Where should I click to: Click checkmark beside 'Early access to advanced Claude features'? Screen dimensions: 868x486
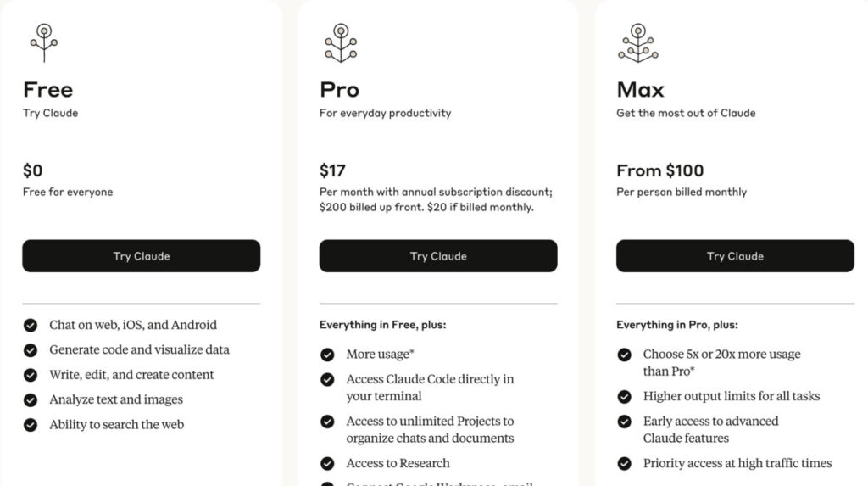[x=625, y=422]
